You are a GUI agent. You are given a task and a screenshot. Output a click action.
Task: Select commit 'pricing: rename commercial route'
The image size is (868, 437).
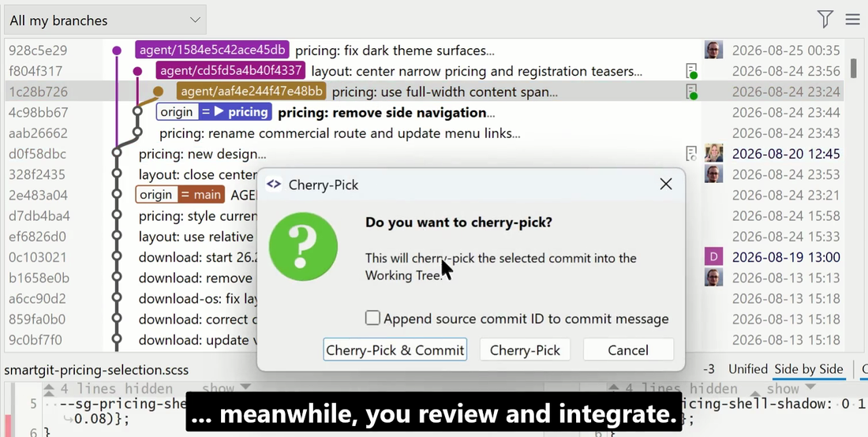pyautogui.click(x=339, y=133)
